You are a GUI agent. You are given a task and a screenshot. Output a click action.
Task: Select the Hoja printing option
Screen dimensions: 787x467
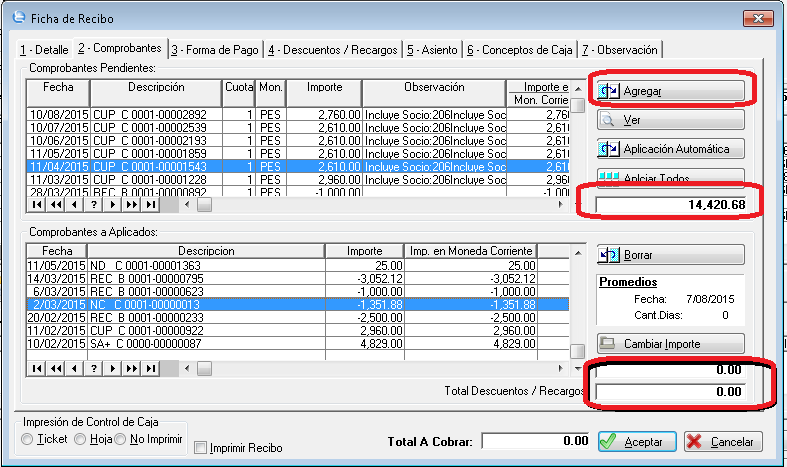[x=79, y=440]
